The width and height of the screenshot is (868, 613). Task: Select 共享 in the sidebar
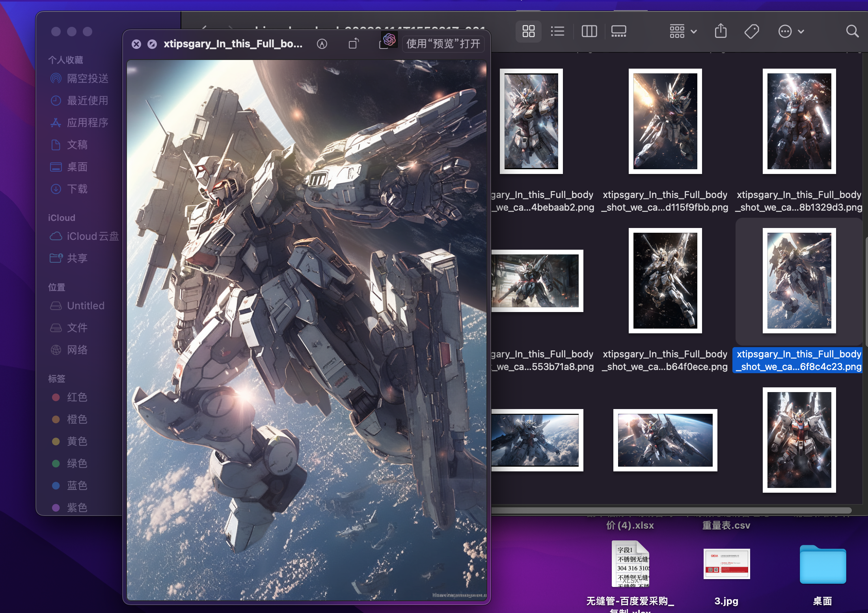(69, 258)
